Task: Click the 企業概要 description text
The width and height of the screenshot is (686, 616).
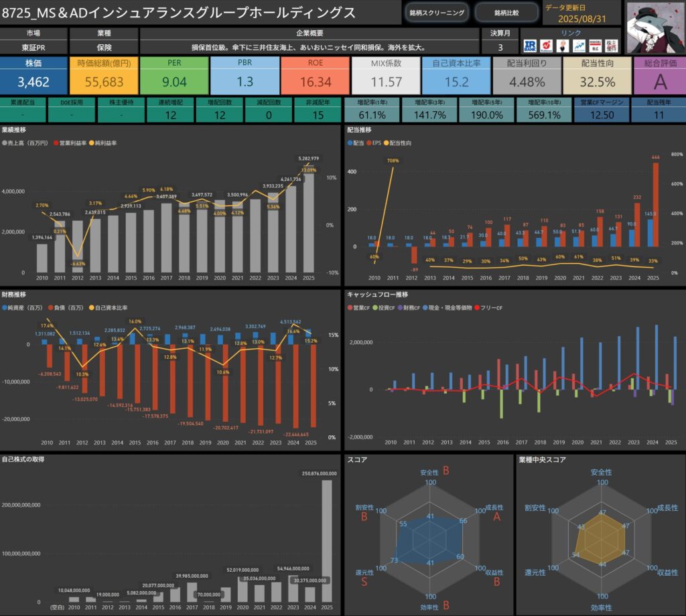Action: 310,48
